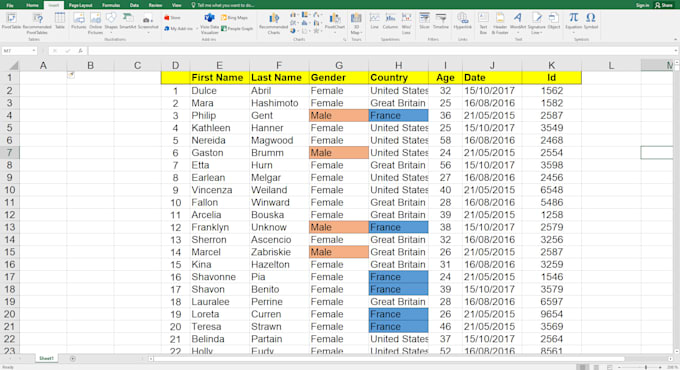This screenshot has height=370, width=680.
Task: Insert Header & Footer
Action: click(x=500, y=23)
